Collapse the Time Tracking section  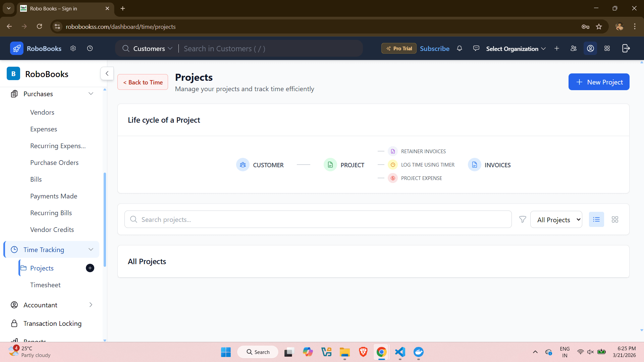pos(91,249)
